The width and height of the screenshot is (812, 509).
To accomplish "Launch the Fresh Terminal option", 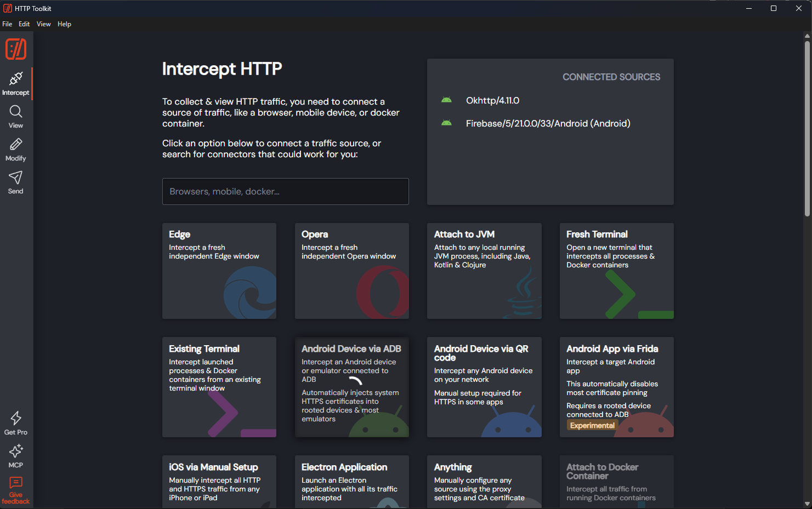I will [617, 271].
